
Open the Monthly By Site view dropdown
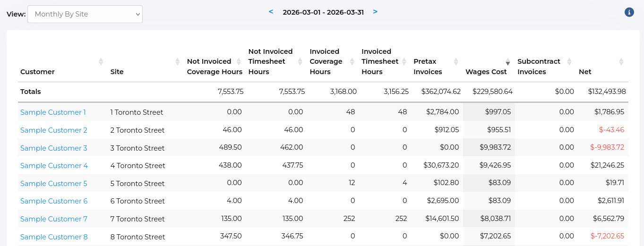85,14
